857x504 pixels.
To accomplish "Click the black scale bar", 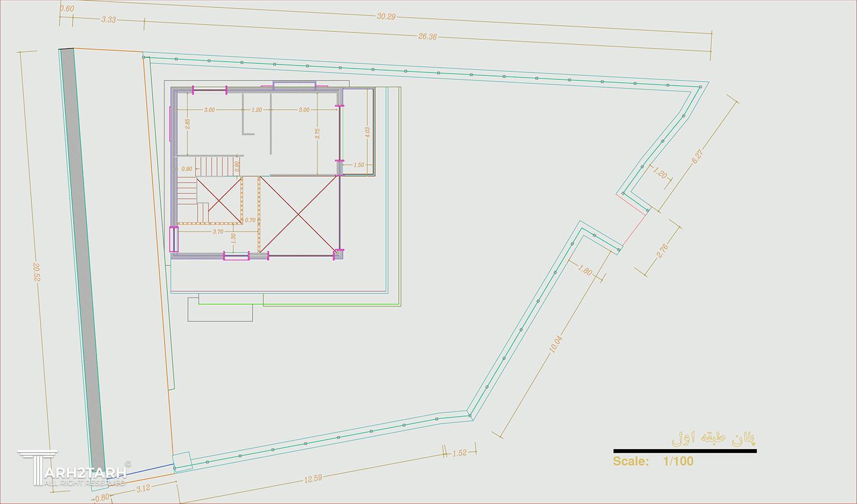I will [x=684, y=451].
